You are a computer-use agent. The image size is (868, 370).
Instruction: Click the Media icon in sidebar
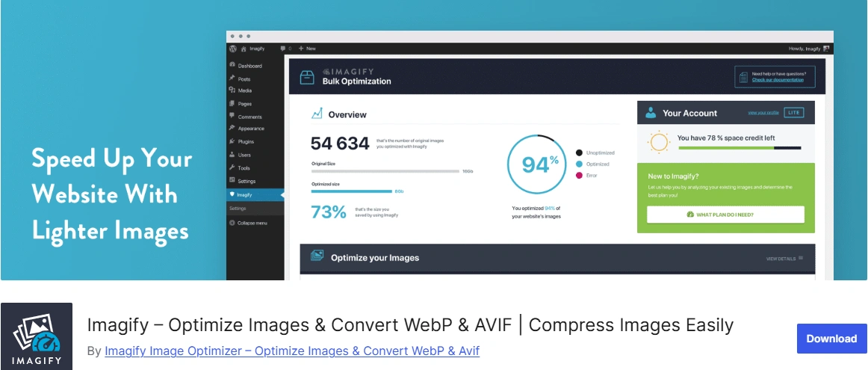click(232, 90)
